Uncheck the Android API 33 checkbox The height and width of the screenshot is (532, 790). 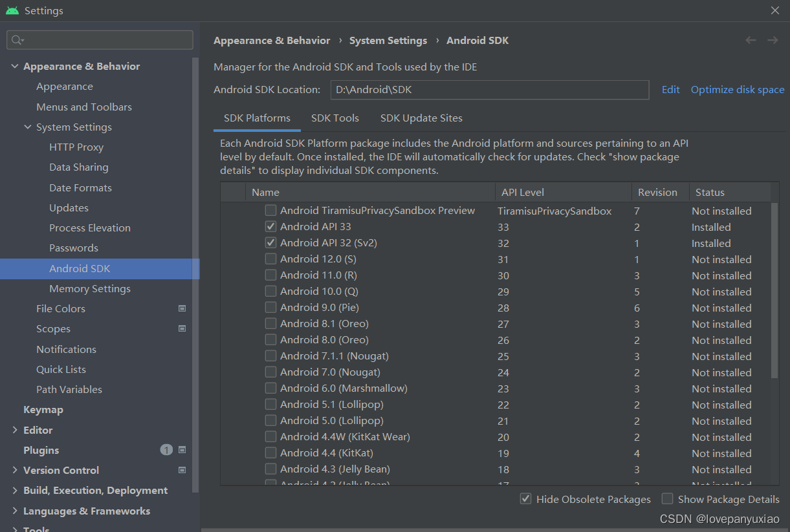tap(270, 226)
